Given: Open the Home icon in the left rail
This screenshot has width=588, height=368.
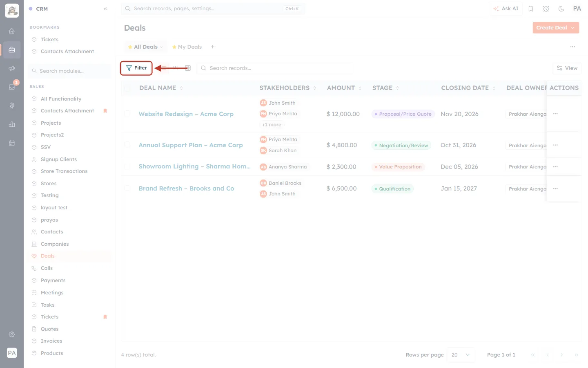Looking at the screenshot, I should 12,31.
